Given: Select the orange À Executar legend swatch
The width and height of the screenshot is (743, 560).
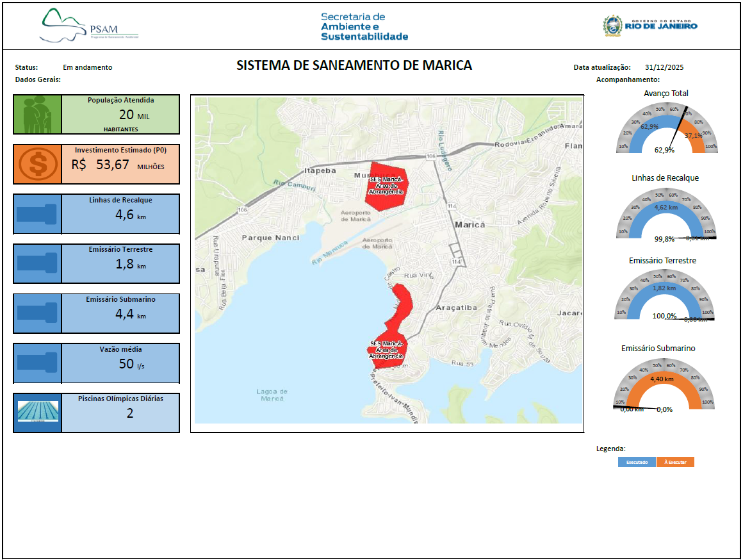Looking at the screenshot, I should (x=675, y=462).
